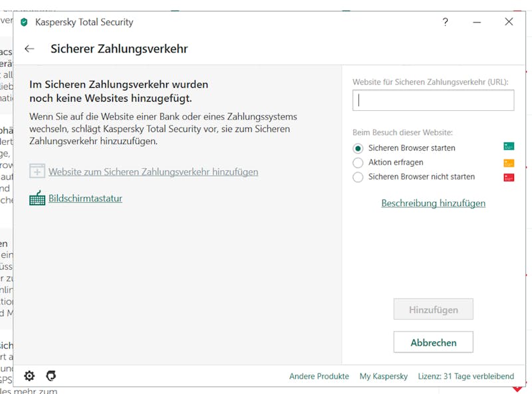This screenshot has width=532, height=394.
Task: Click 'Website zum Sicheren Zahlungsverkehr hinzufügen' link
Action: pos(154,172)
